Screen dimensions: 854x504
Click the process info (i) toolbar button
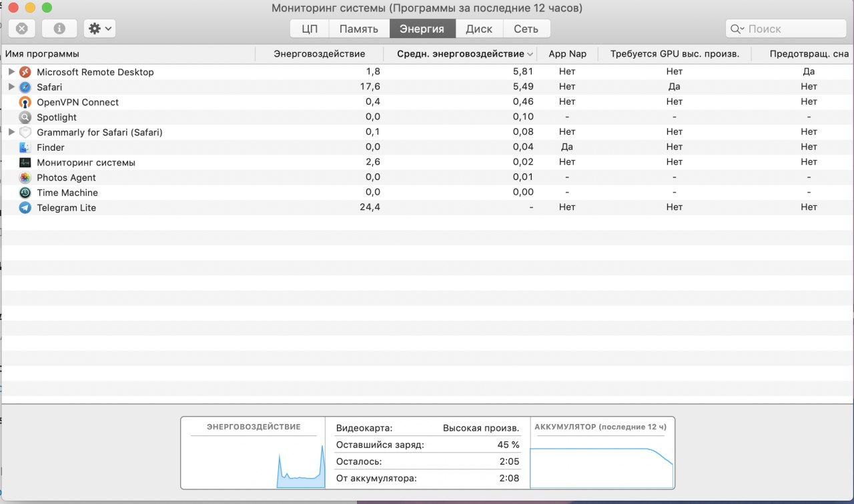(59, 29)
